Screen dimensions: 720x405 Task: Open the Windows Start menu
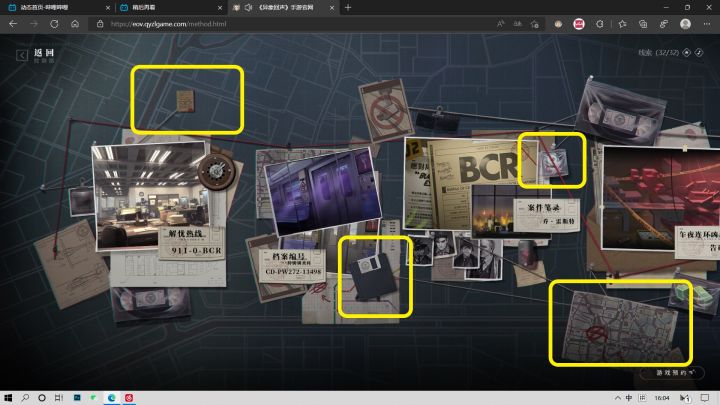(8, 398)
